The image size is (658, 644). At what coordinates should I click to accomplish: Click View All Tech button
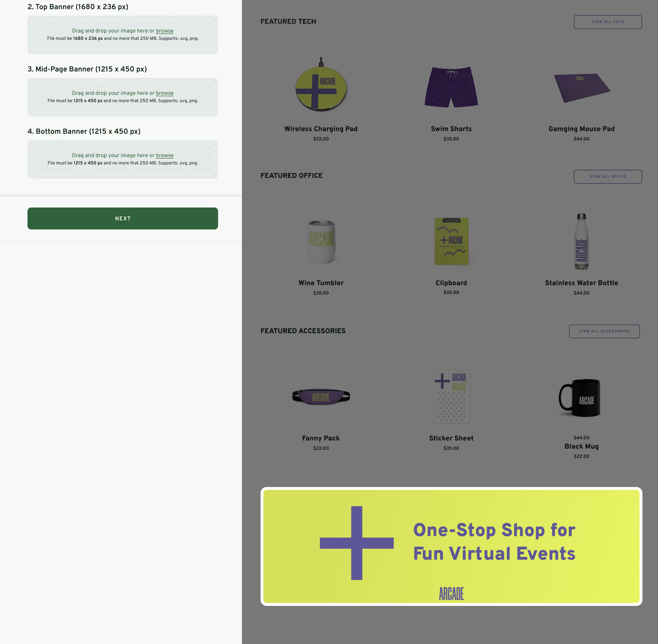coord(608,22)
